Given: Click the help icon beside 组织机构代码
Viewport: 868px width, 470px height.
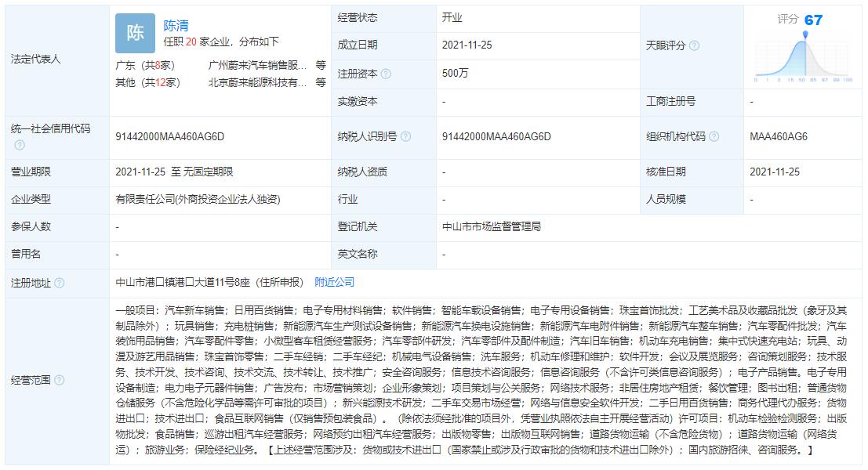Looking at the screenshot, I should (x=713, y=136).
